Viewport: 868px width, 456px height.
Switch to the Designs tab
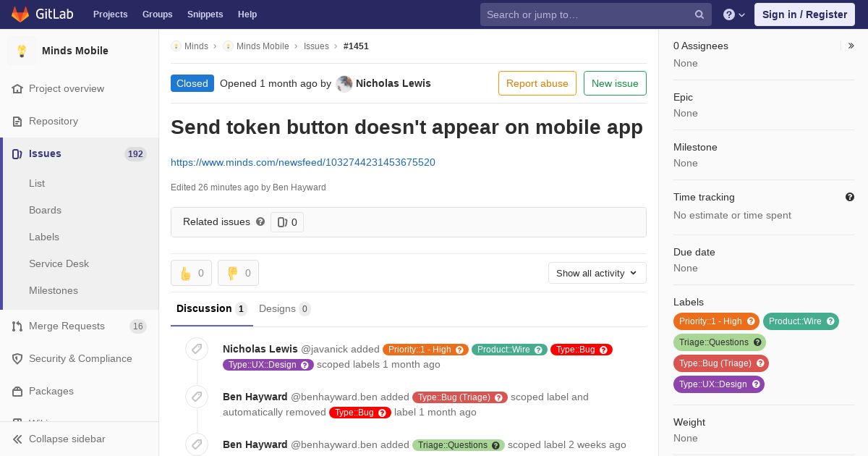284,308
